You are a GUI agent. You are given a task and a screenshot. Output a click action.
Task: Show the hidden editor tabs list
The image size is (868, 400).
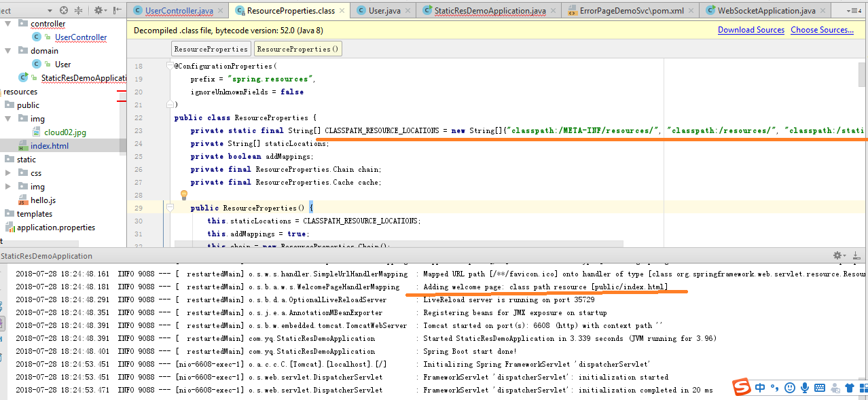(x=854, y=11)
